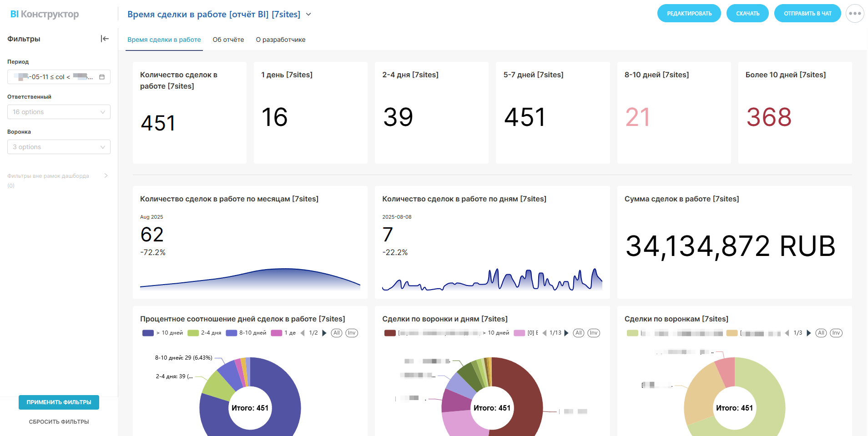This screenshot has width=868, height=436.
Task: Switch to the О разработчике tab
Action: pos(280,40)
